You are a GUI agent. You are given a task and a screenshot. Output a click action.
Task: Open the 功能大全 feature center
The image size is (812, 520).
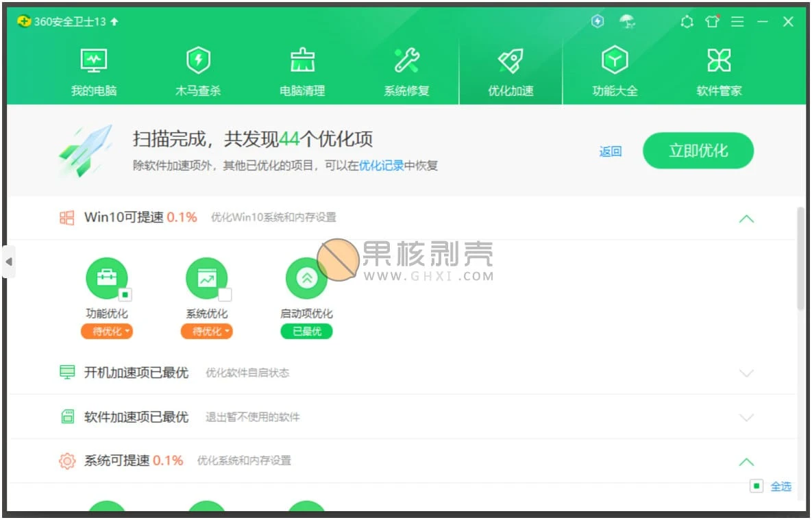pos(614,69)
